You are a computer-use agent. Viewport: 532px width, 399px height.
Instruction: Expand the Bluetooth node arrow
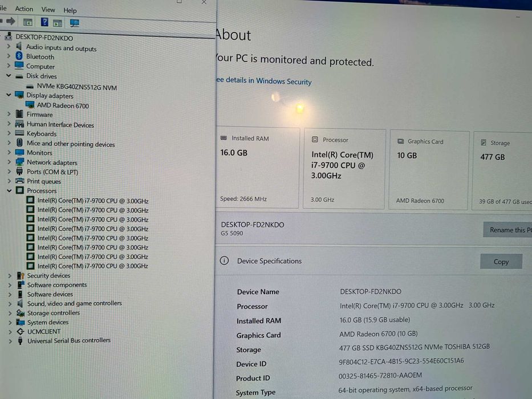click(x=9, y=56)
